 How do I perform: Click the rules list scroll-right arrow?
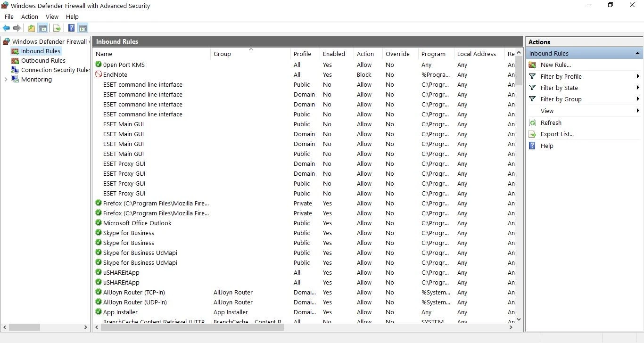coord(511,327)
